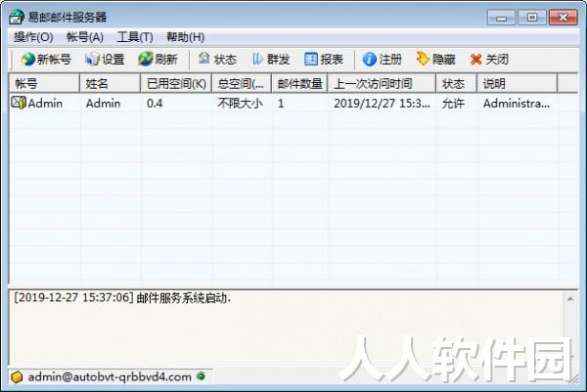This screenshot has width=587, height=392.
Task: Select the 不限大小 total space cell
Action: click(x=240, y=104)
